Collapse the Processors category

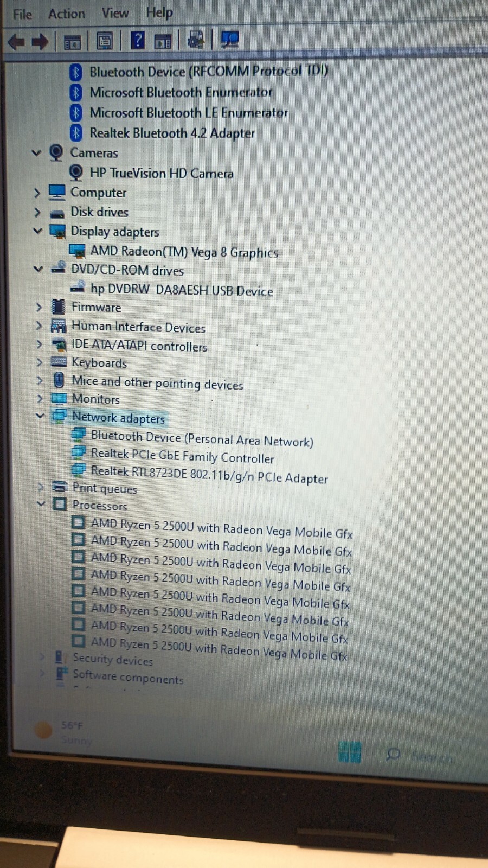coord(41,504)
